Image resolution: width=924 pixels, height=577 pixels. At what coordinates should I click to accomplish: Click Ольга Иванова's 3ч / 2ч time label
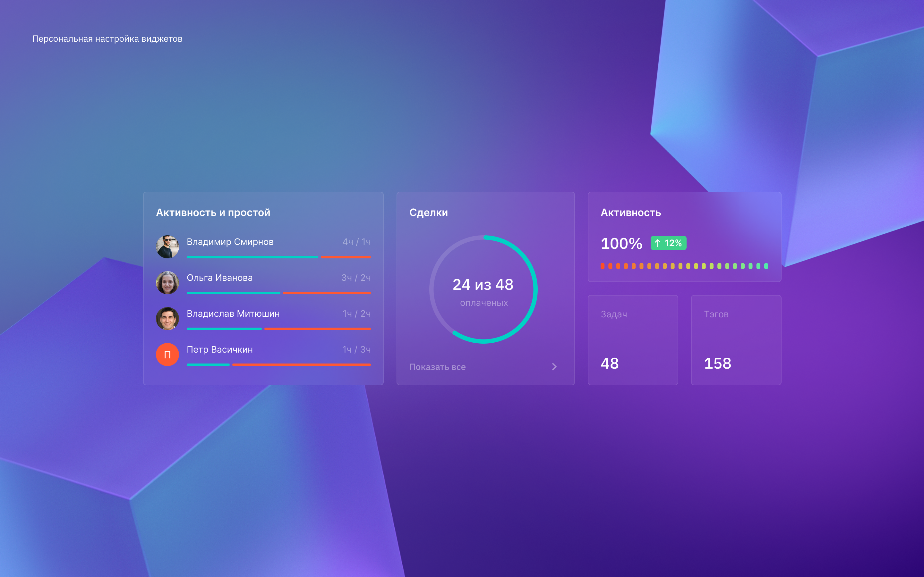[x=356, y=278]
